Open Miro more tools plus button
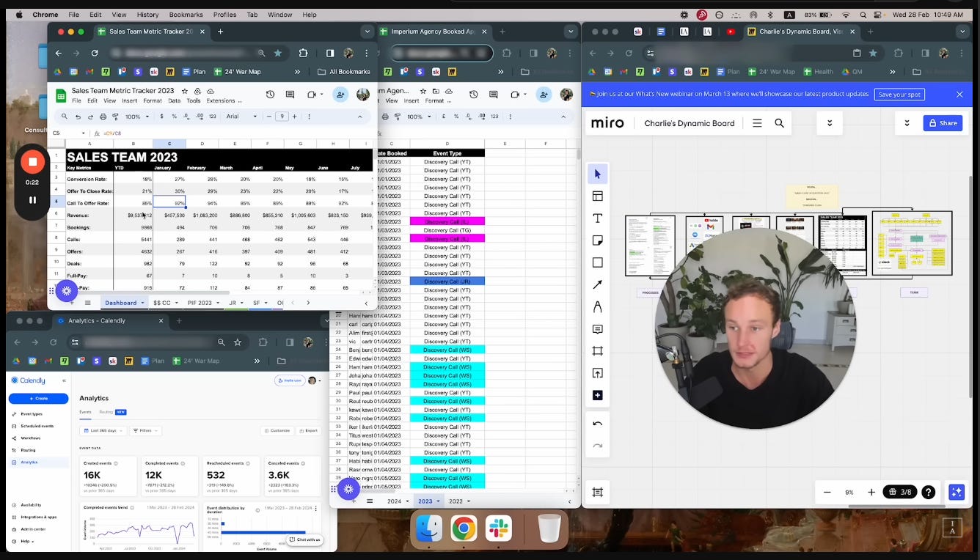This screenshot has width=980, height=560. coord(597,395)
